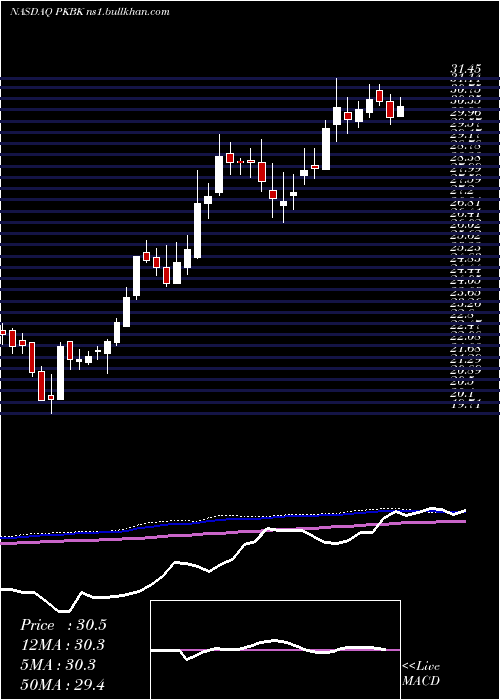
Task: Select the 12MA value line
Action: click(x=63, y=645)
